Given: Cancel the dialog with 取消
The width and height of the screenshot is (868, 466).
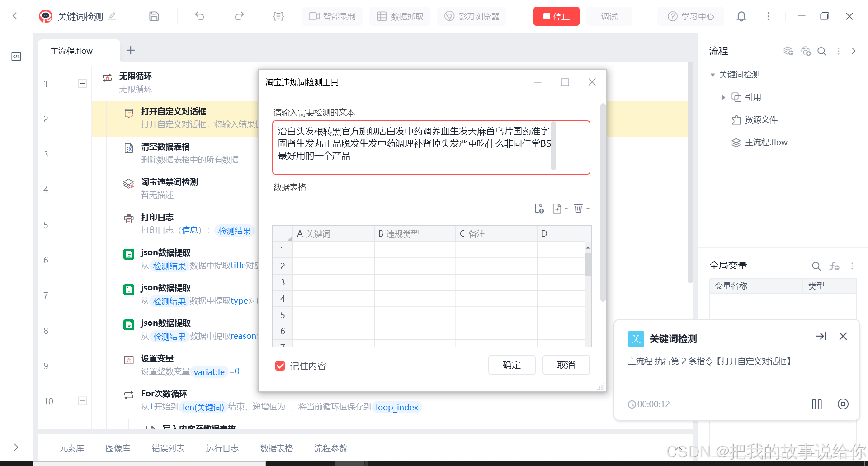Looking at the screenshot, I should pyautogui.click(x=566, y=365).
